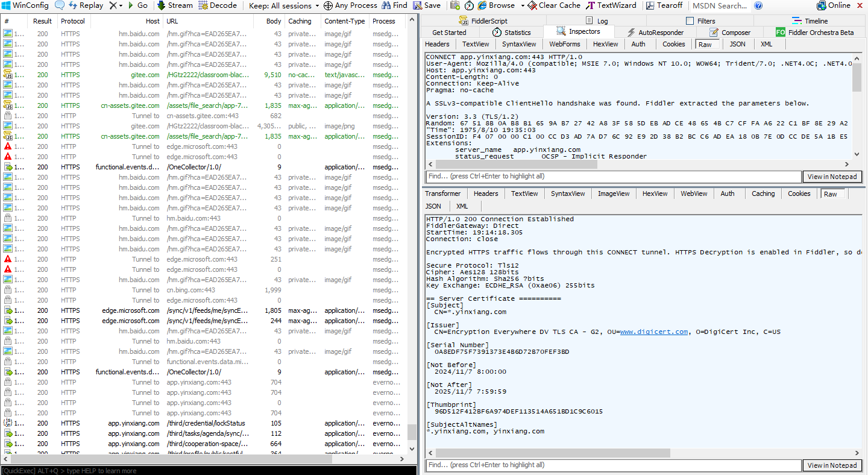Click lower View in Notepad button

coord(832,465)
